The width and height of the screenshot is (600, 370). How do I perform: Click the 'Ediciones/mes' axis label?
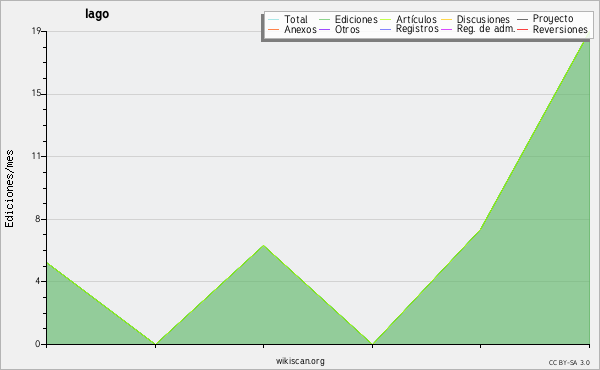tap(9, 189)
